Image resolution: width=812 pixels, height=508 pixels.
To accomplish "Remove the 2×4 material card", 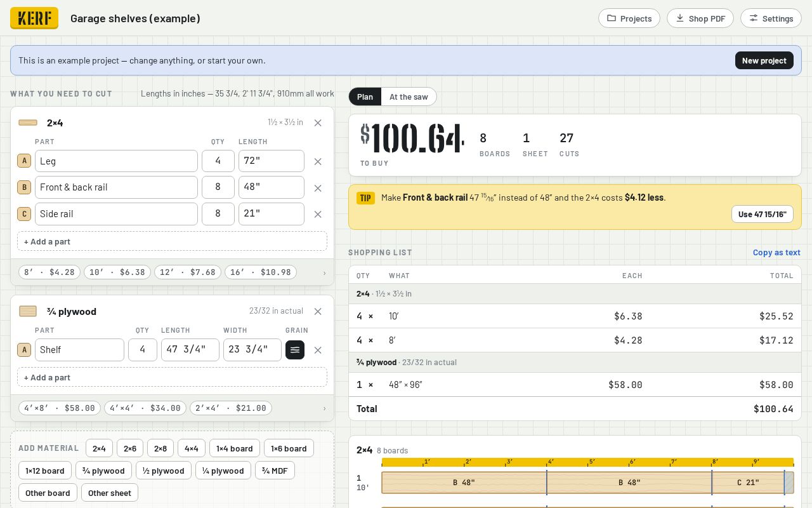I will 318,123.
